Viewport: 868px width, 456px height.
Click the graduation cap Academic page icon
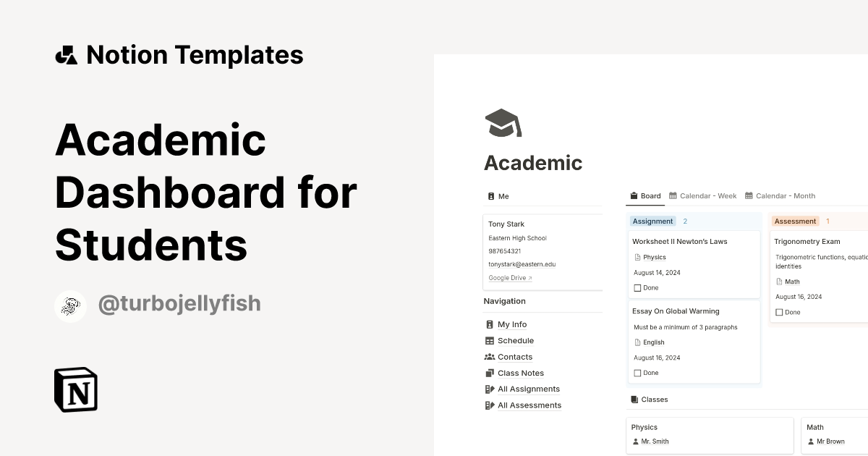(503, 122)
